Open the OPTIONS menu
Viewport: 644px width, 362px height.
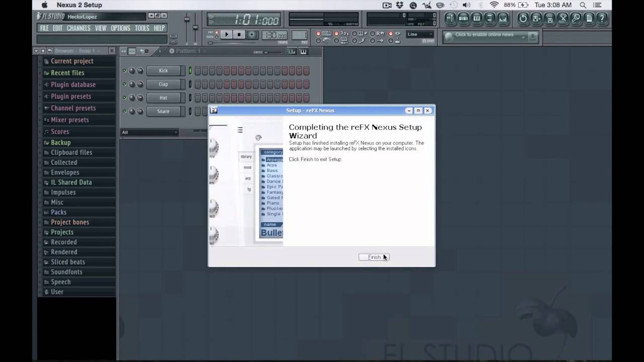[x=120, y=28]
